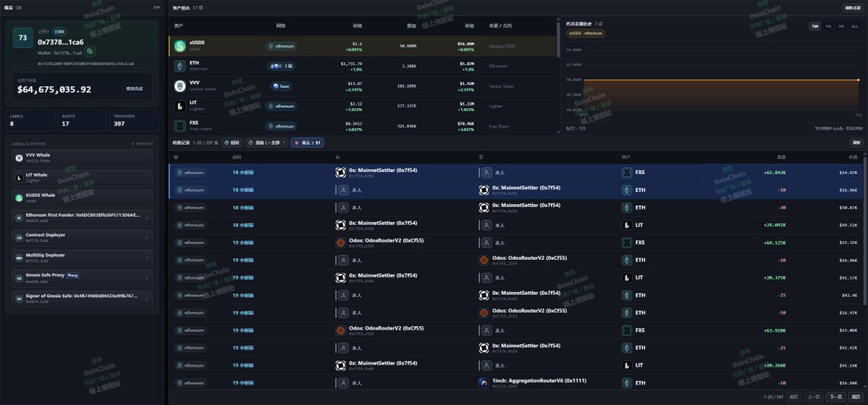868x405 pixels.
Task: Click the LIT Whale label icon
Action: point(19,178)
